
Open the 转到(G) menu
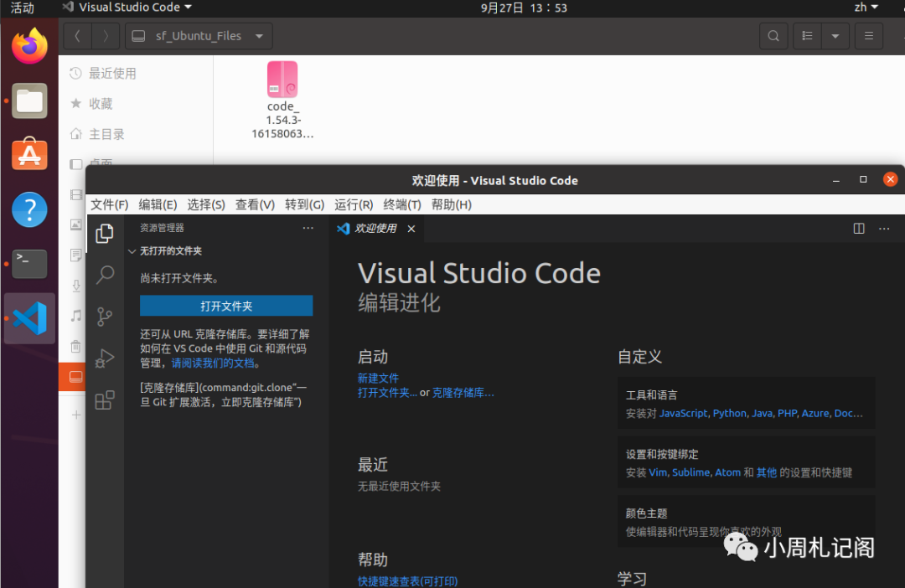(x=304, y=204)
